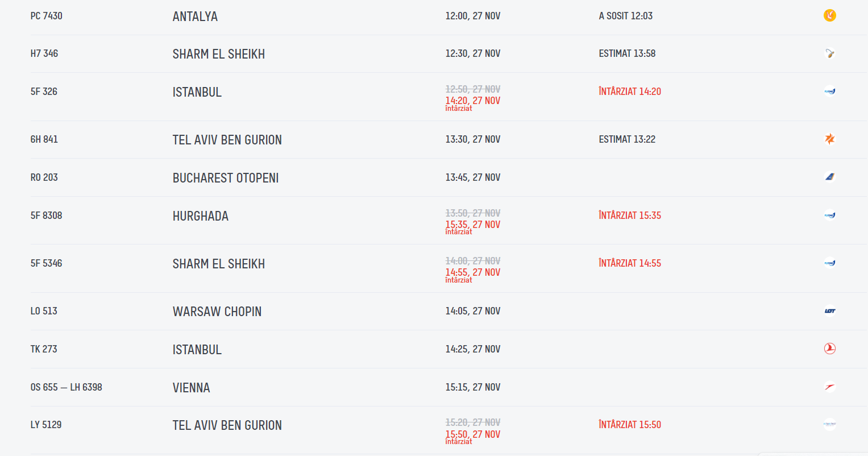The width and height of the screenshot is (868, 456).
Task: Open the Antalya destination entry
Action: (x=195, y=16)
